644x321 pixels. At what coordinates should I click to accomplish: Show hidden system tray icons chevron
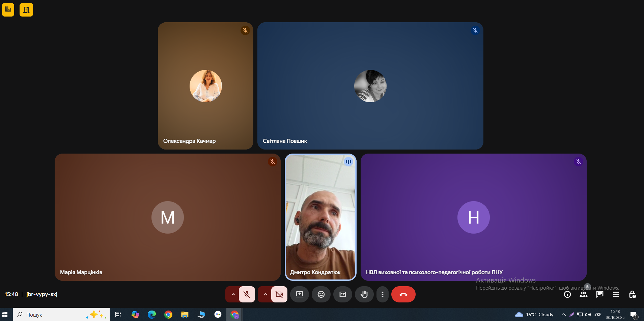563,315
